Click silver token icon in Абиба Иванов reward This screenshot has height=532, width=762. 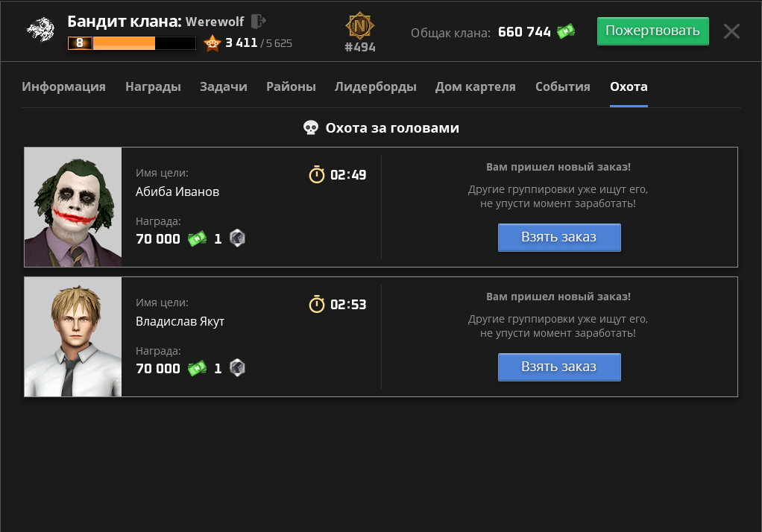click(x=236, y=238)
